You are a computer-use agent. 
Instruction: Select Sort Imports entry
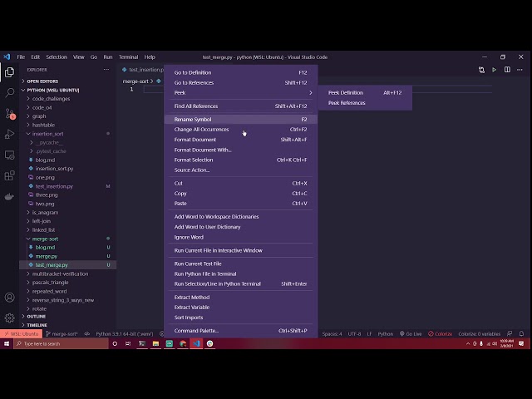coord(240,318)
